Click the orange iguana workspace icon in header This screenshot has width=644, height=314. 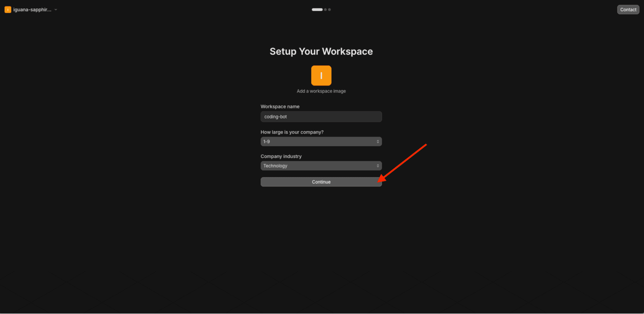coord(8,9)
